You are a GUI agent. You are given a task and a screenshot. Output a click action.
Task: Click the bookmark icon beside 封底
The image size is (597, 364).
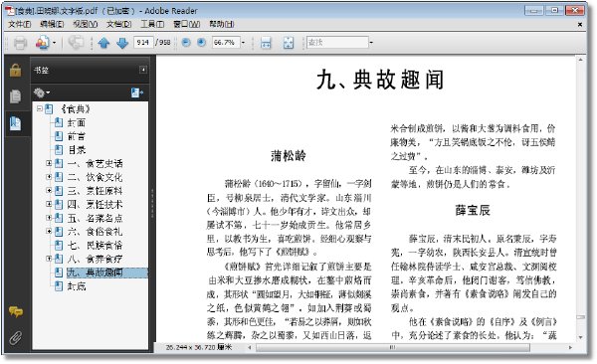(x=59, y=286)
